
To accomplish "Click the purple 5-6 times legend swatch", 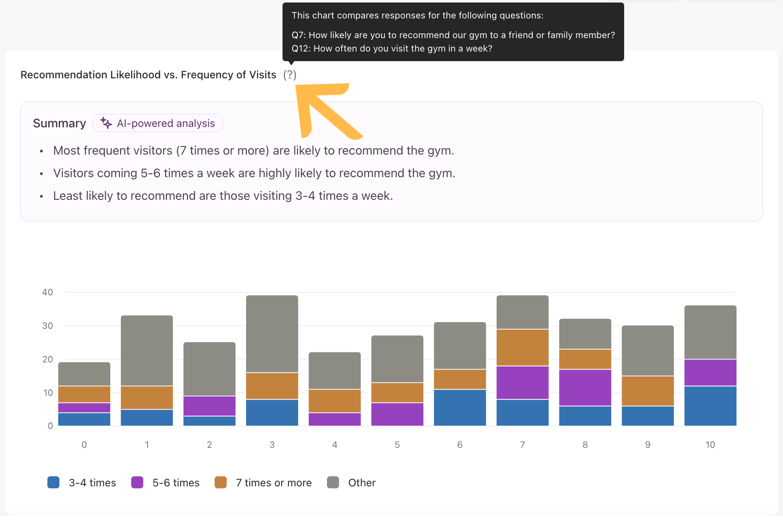I will click(x=137, y=483).
